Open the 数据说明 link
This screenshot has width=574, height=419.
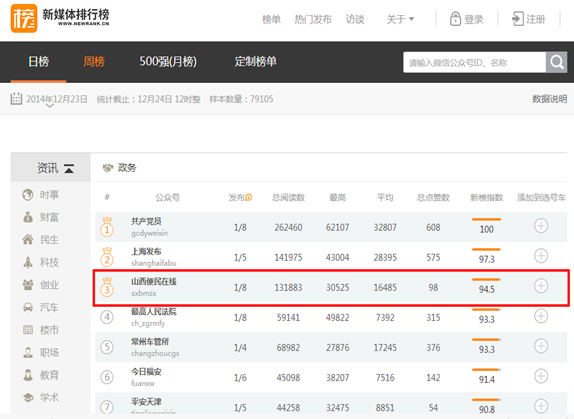tap(549, 99)
